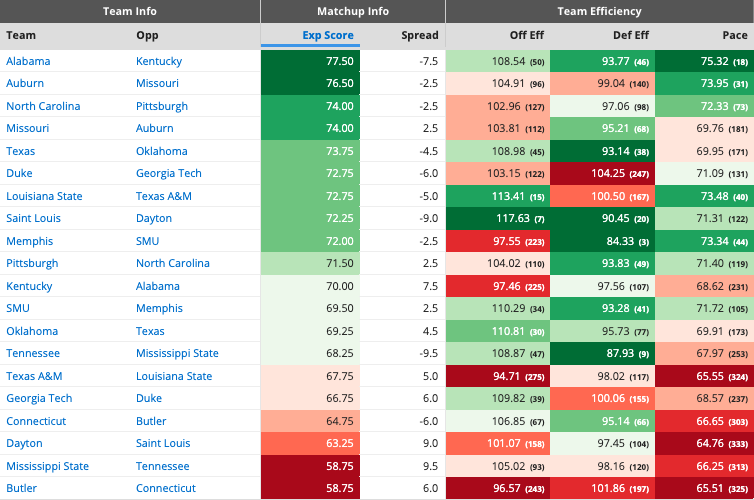Select Tennessee's 87.93 defensive efficiency cell

[x=602, y=353]
